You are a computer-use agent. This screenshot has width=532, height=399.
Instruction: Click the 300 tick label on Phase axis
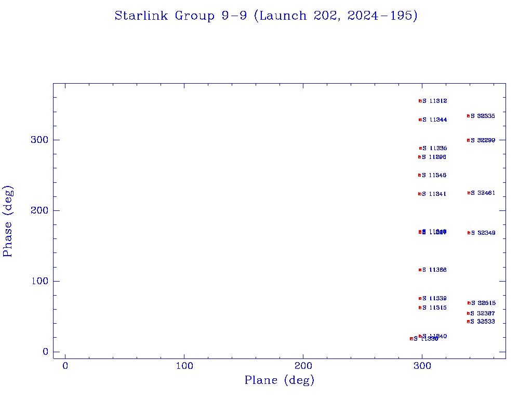coord(39,140)
